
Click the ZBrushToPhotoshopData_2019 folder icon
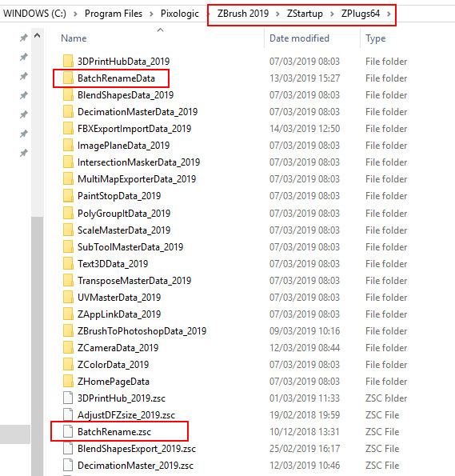click(68, 331)
